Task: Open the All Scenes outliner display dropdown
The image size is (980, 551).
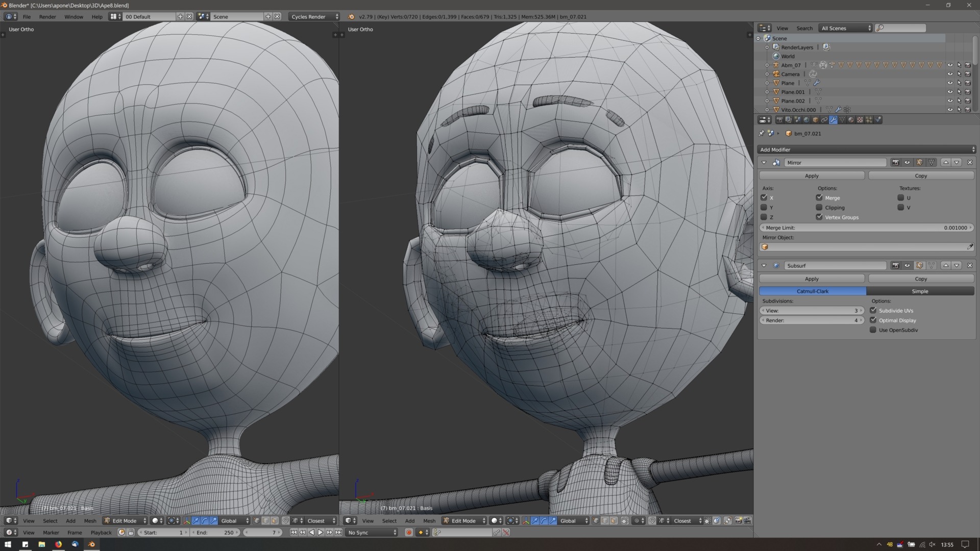Action: pos(845,28)
